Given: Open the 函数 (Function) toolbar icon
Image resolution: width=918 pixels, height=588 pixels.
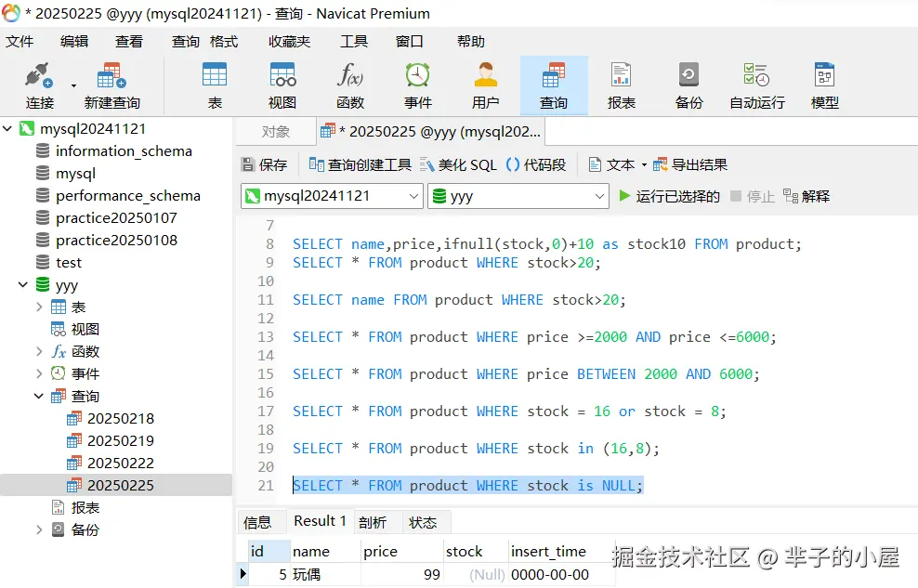Looking at the screenshot, I should click(x=350, y=86).
